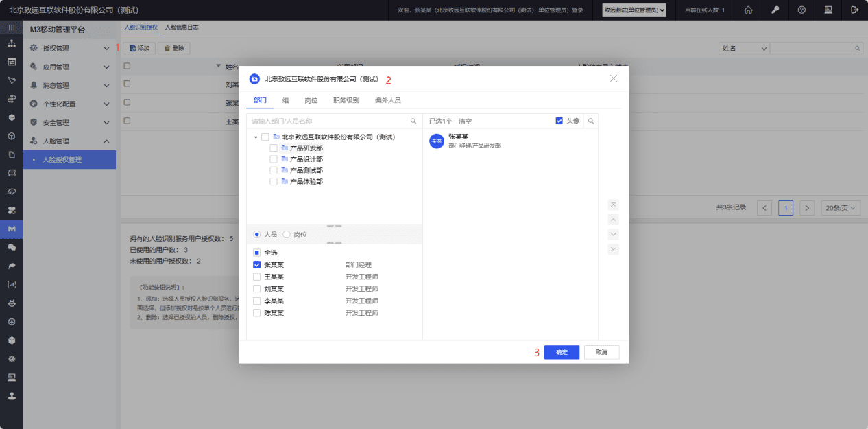Move selected person up one position

[x=614, y=220]
